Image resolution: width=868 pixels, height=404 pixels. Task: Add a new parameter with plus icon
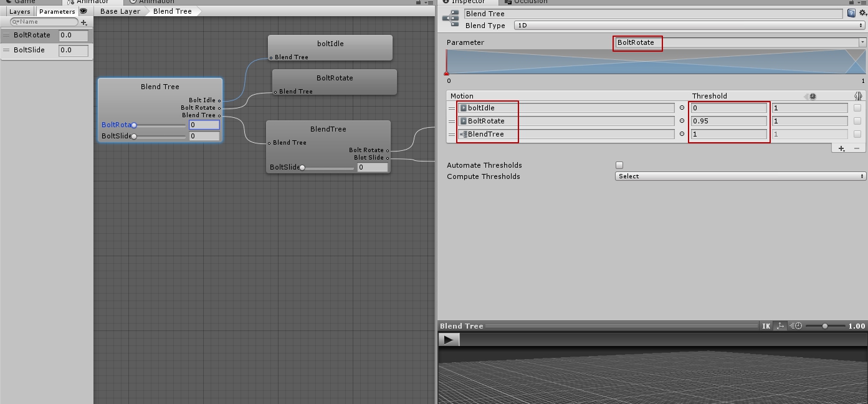pyautogui.click(x=84, y=22)
